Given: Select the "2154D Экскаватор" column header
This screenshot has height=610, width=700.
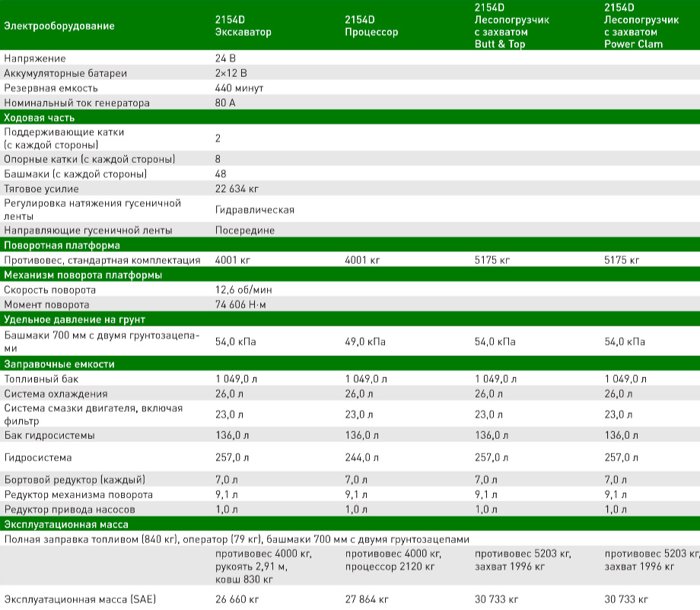Looking at the screenshot, I should (x=243, y=26).
